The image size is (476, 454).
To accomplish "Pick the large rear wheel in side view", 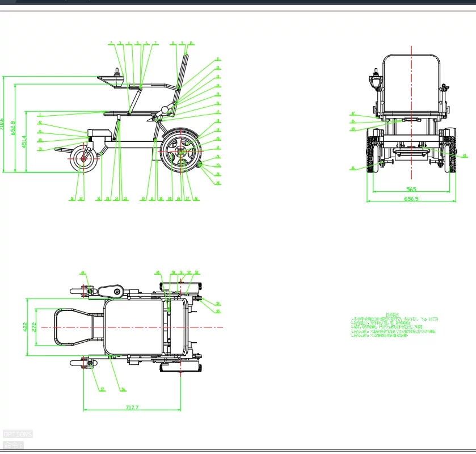I will (181, 150).
